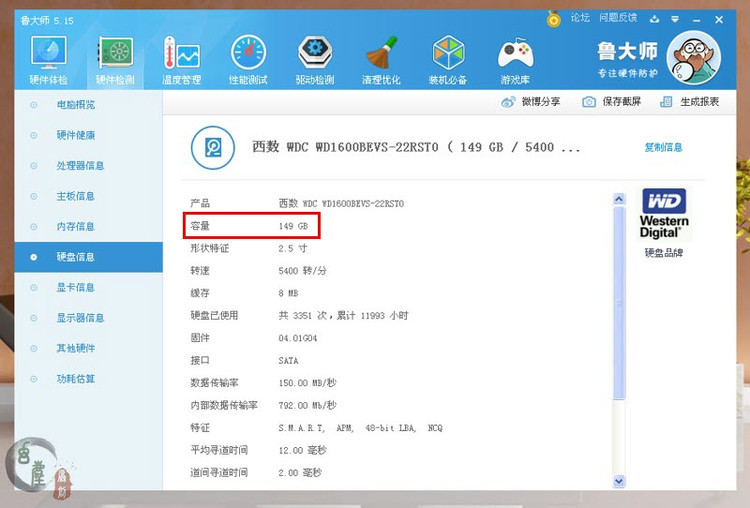Click the camera icon for 保存截屏
Screen dimensions: 750x508
(x=589, y=102)
